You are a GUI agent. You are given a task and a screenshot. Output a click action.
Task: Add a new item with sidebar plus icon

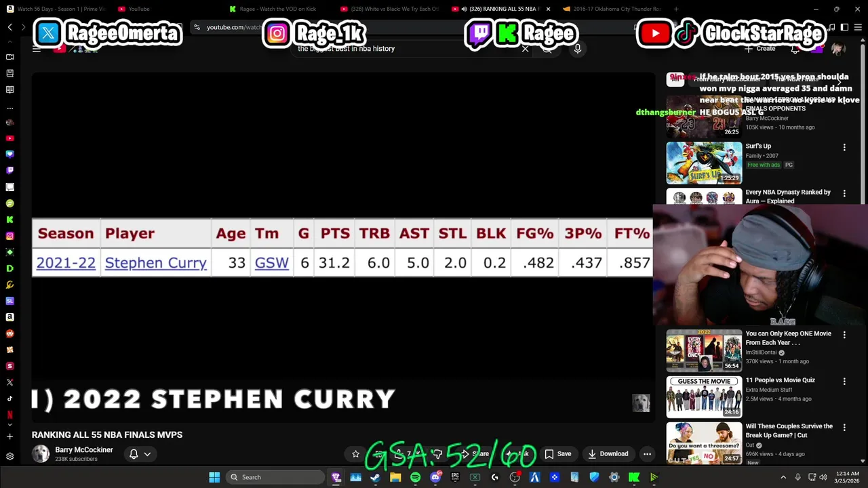(x=9, y=436)
